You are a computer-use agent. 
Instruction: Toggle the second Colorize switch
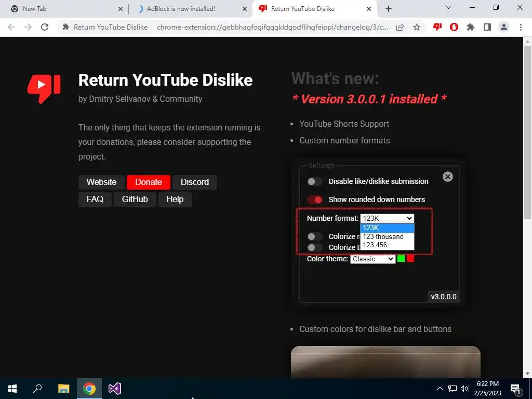[x=314, y=247]
